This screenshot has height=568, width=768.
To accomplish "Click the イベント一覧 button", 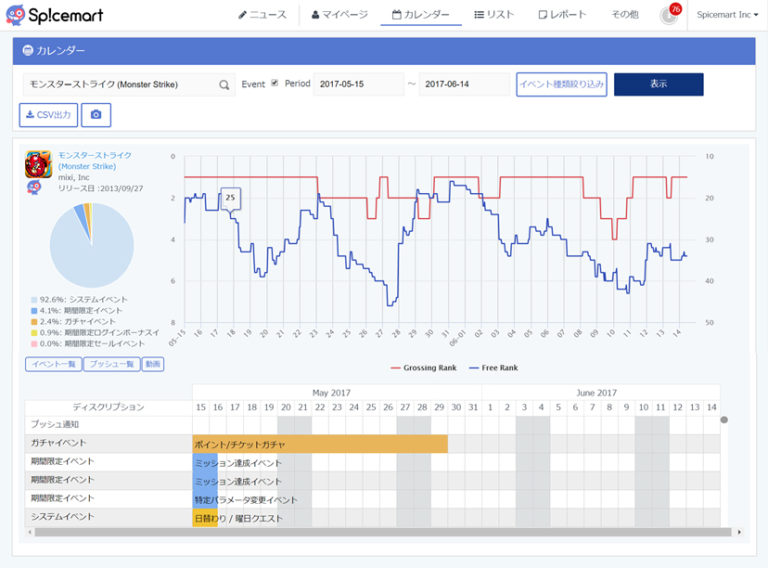I will pyautogui.click(x=53, y=364).
